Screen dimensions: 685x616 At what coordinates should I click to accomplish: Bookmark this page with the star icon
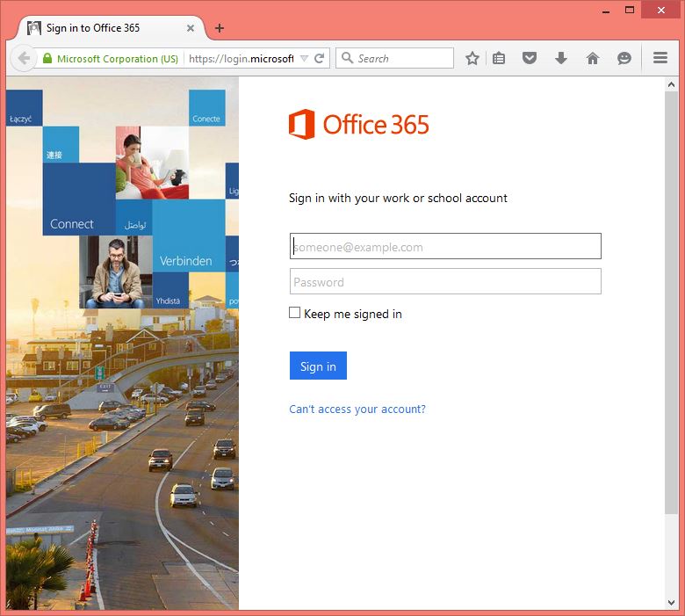coord(472,58)
